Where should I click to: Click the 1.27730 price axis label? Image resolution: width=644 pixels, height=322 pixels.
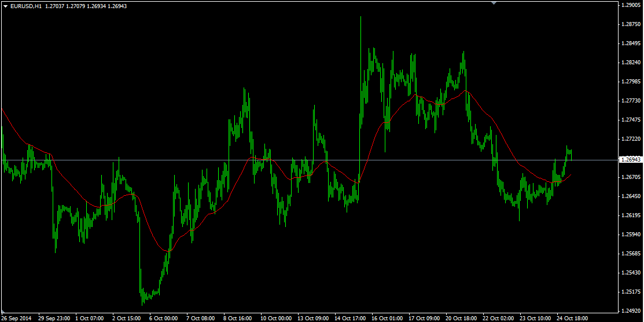pos(630,101)
